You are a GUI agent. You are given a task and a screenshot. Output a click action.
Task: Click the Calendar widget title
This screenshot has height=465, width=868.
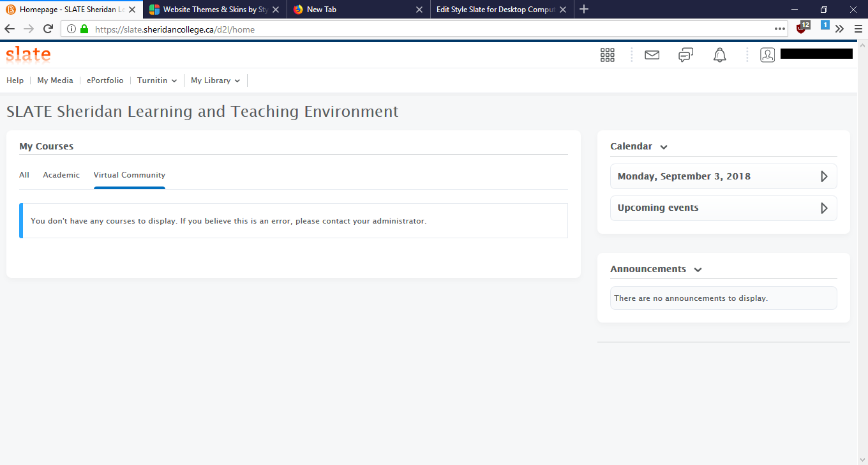tap(631, 146)
